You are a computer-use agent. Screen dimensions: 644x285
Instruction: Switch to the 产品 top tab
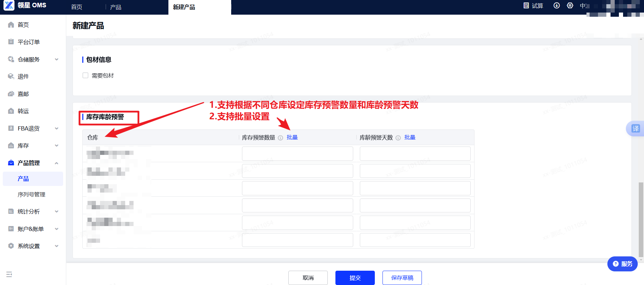tap(116, 7)
